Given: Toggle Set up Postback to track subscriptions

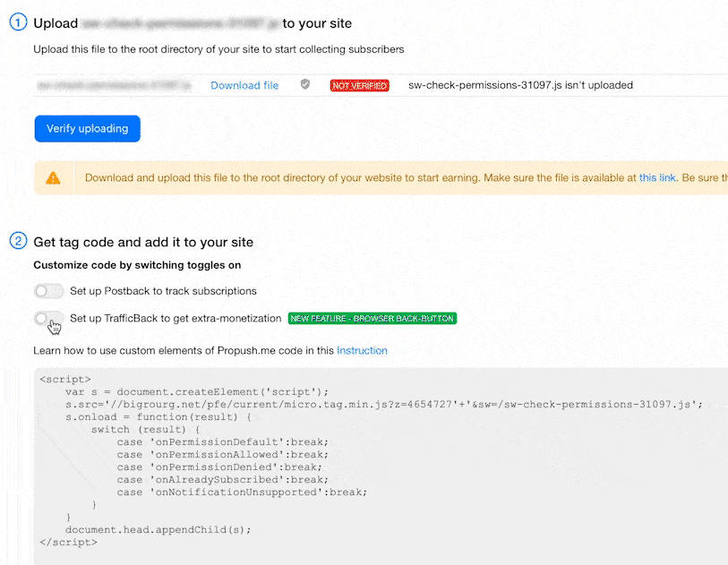Looking at the screenshot, I should 48,291.
